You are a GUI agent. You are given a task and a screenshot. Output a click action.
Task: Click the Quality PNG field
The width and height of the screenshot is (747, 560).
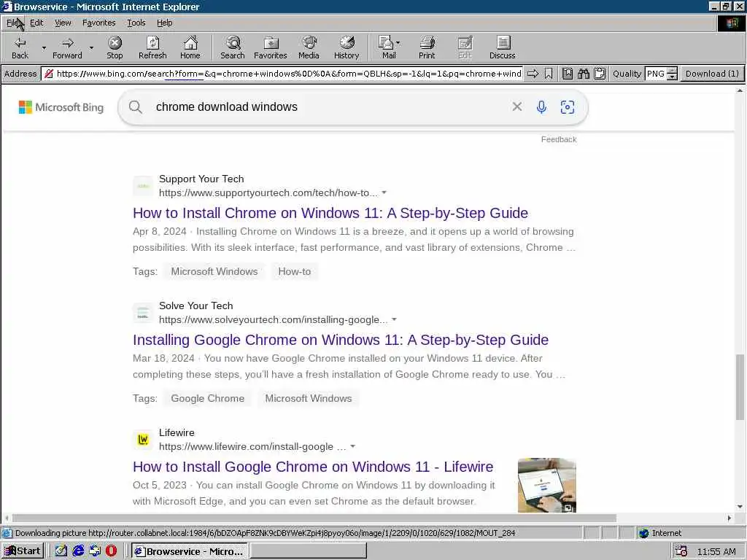click(656, 74)
